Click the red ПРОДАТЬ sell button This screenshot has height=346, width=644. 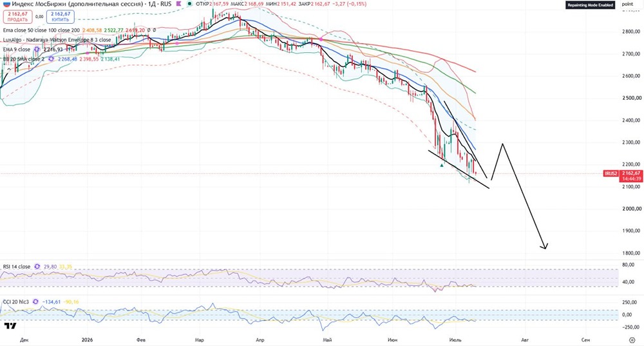[x=17, y=17]
